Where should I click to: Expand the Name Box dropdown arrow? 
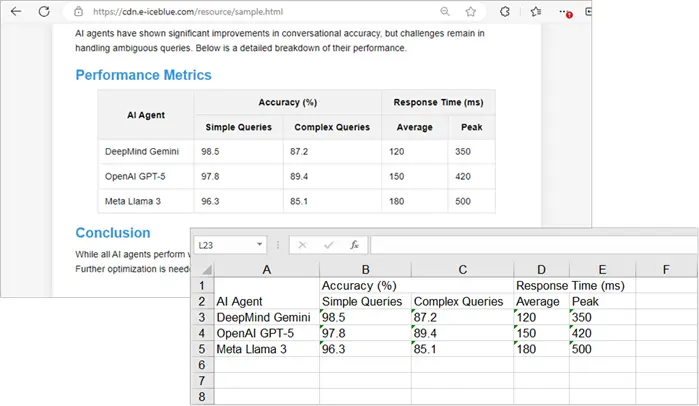click(260, 244)
